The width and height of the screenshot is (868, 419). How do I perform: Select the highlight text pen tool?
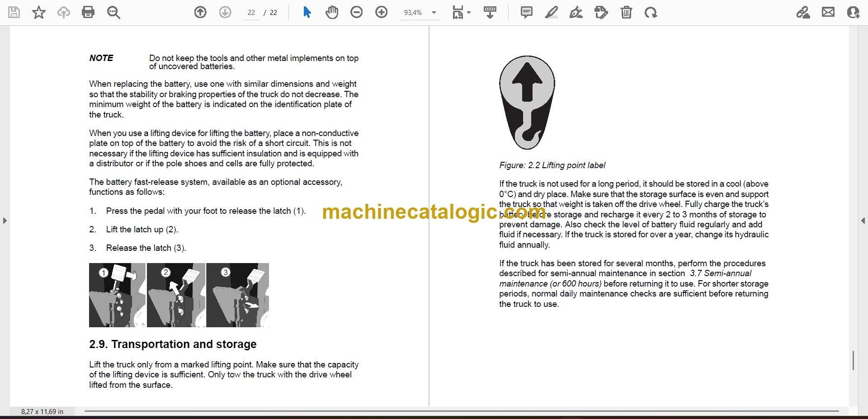pos(551,12)
